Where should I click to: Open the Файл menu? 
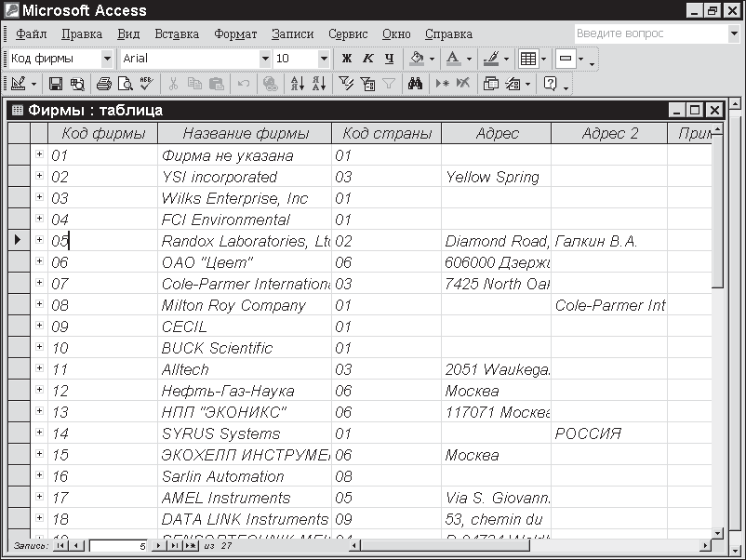(x=31, y=33)
